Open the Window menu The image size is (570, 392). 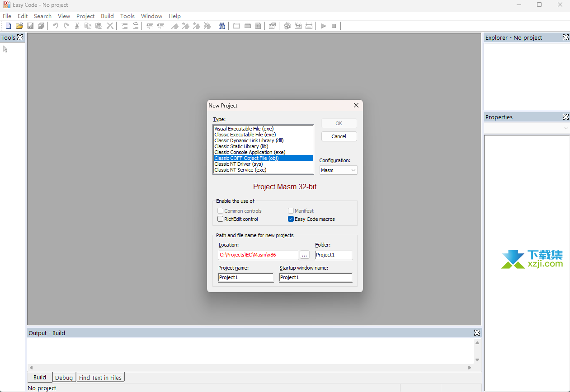152,16
